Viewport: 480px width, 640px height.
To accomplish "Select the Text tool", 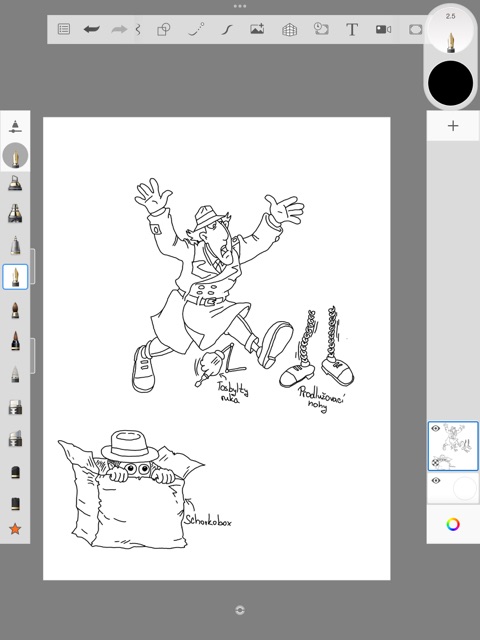I will click(352, 29).
